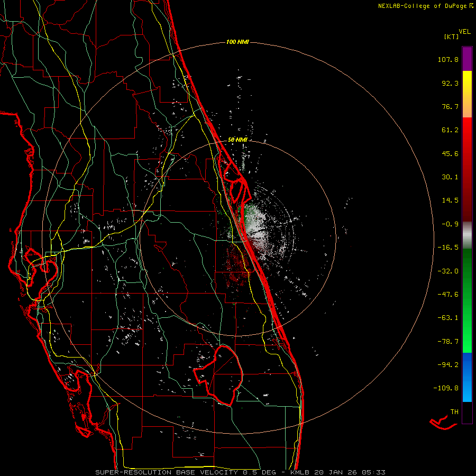476x476 pixels.
Task: Click the -0.9 velocity value
Action: pyautogui.click(x=450, y=224)
